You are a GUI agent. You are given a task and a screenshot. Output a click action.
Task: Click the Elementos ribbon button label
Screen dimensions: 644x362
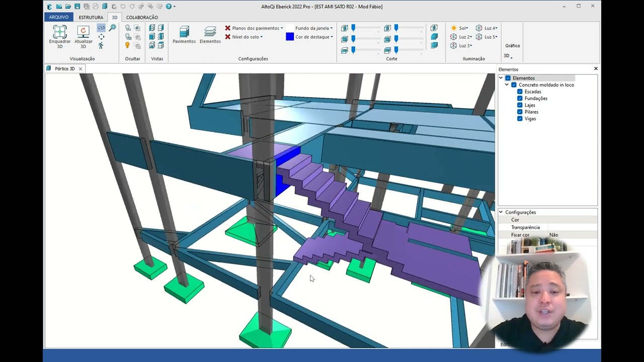(x=210, y=41)
